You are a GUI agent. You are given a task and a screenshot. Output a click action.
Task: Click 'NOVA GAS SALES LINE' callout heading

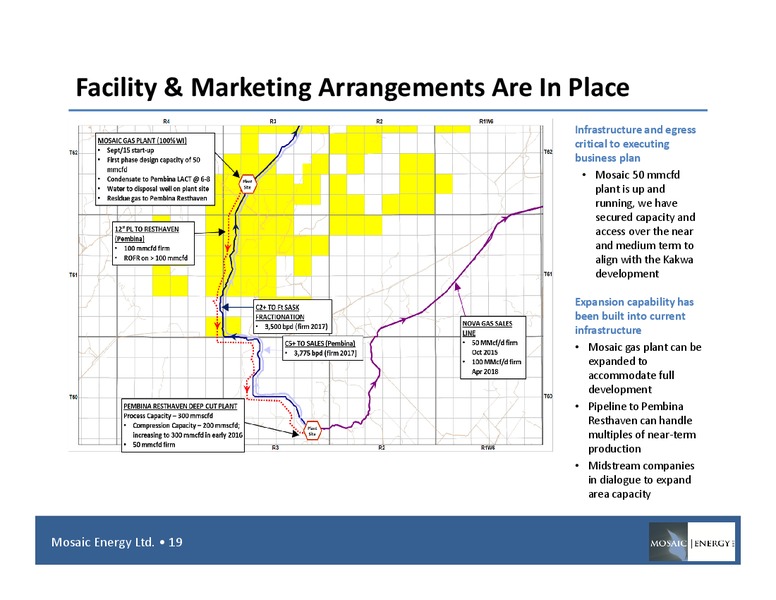(x=487, y=328)
